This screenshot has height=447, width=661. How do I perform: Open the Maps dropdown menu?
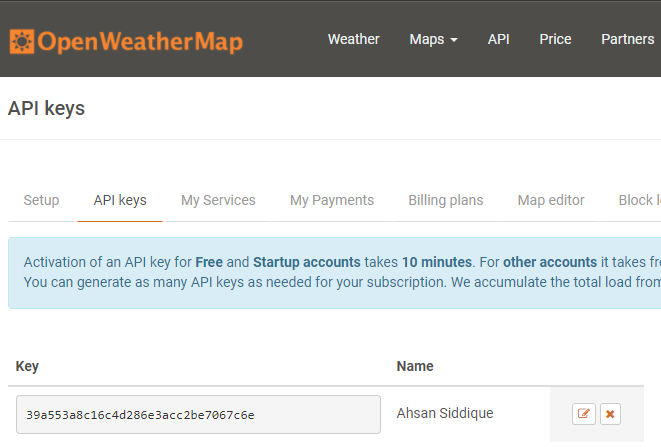[433, 39]
